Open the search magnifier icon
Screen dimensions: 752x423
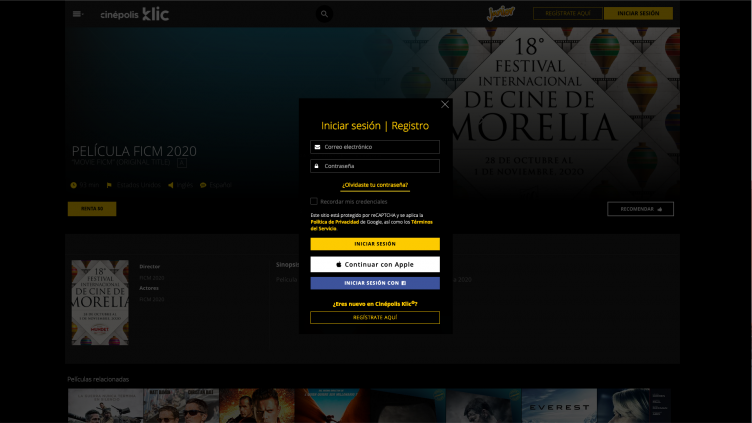(324, 14)
